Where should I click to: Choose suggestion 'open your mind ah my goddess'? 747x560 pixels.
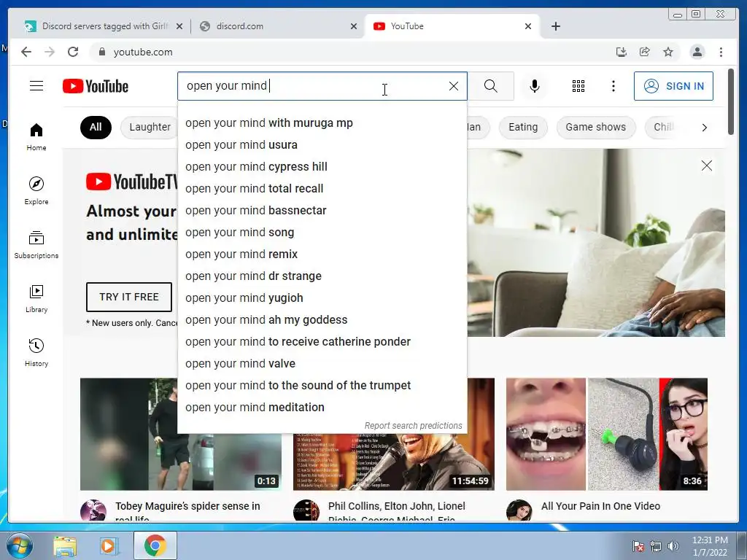click(322, 320)
